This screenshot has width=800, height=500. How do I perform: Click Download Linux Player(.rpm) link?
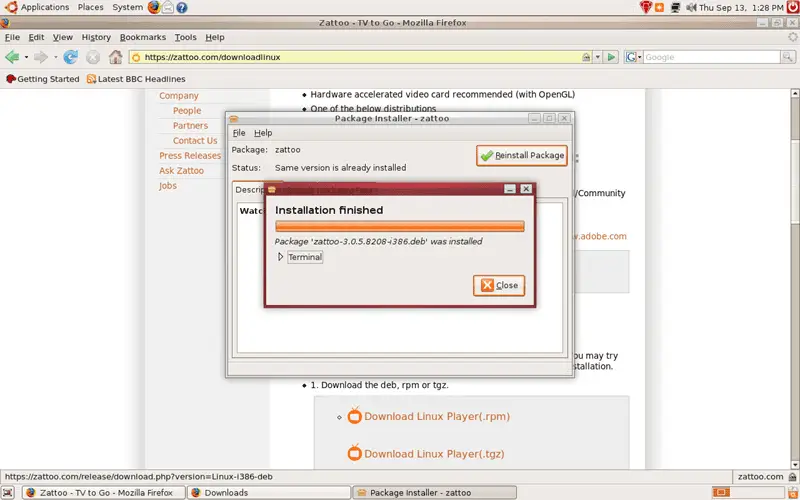[x=437, y=416]
